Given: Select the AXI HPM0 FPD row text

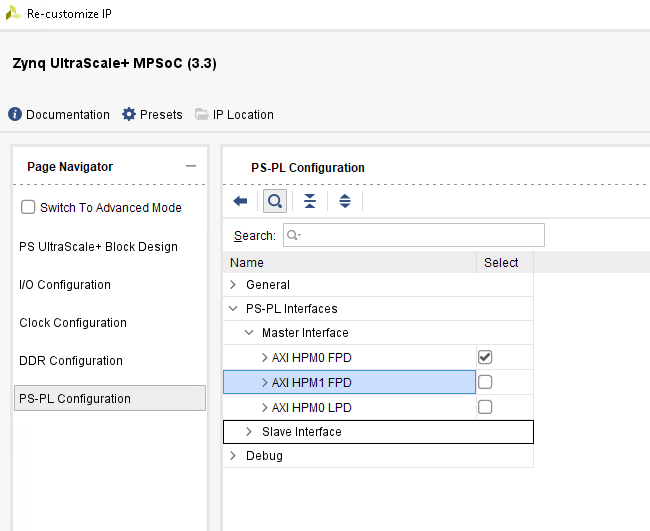Looking at the screenshot, I should (312, 358).
